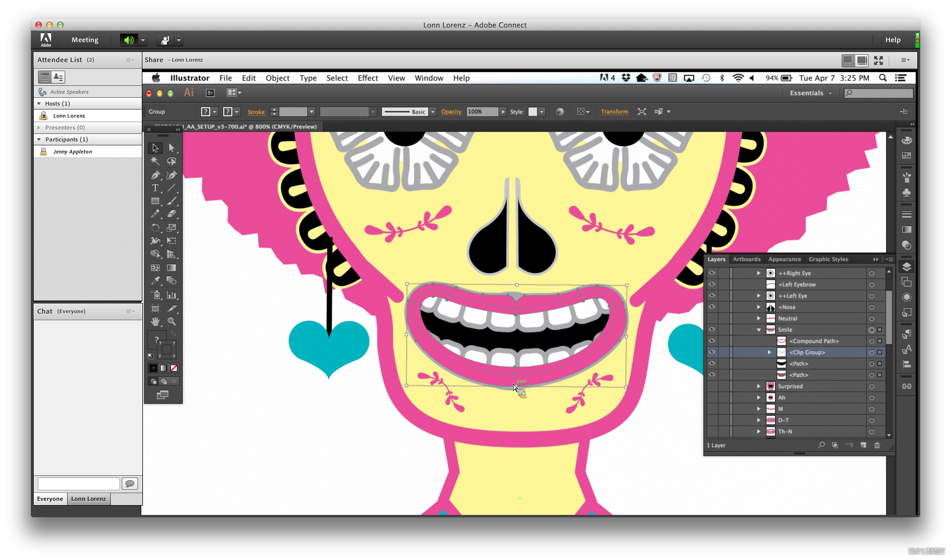The width and height of the screenshot is (951, 560).
Task: Open the Essentials workspace dropdown
Action: point(811,93)
